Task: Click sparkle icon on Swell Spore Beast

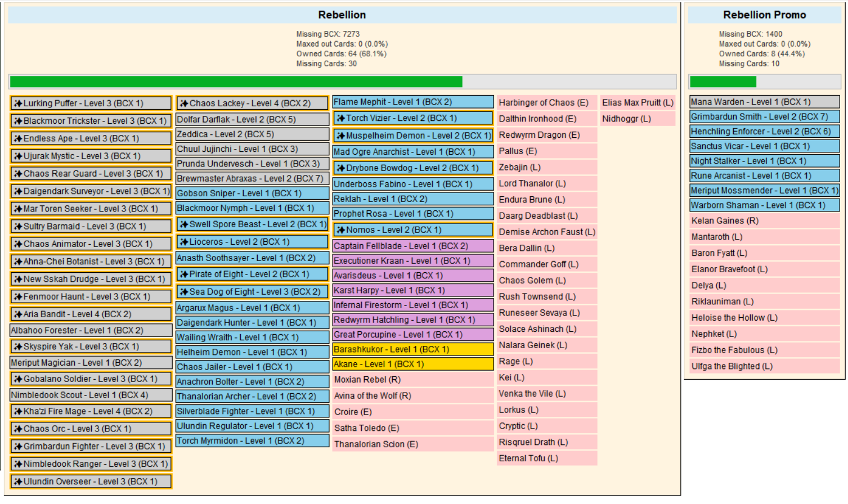Action: pos(184,224)
